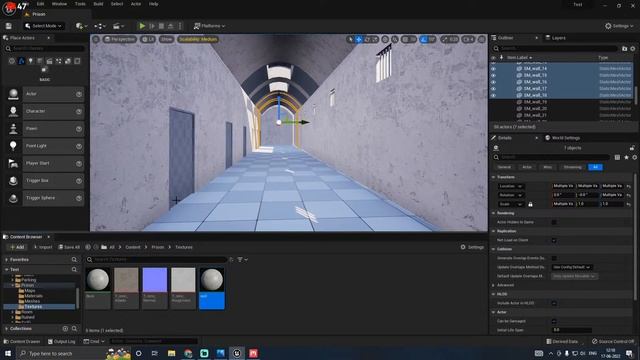Viewport: 640px width, 360px height.
Task: Toggle the Actor Hidden In Game checkbox
Action: [554, 222]
